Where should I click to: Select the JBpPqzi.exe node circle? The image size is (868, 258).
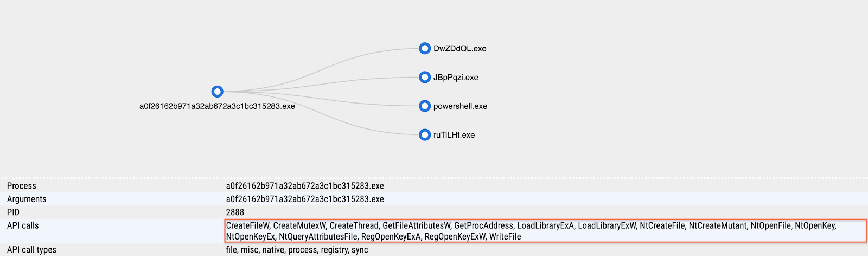425,77
